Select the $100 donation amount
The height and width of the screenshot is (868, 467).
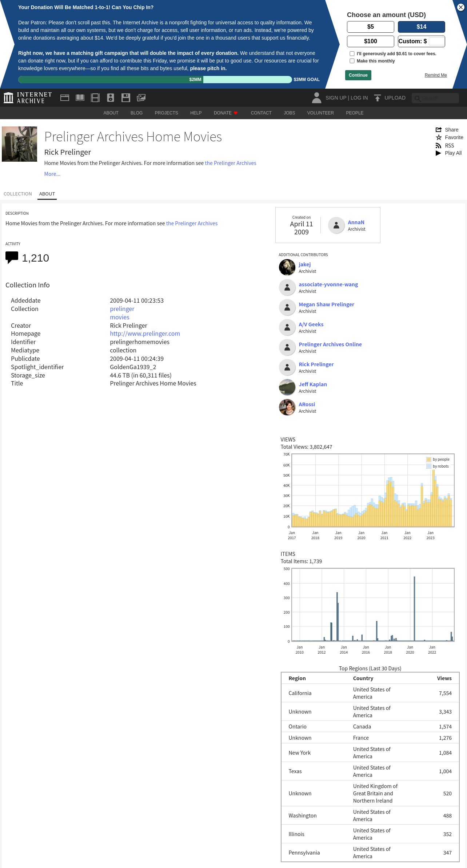pyautogui.click(x=371, y=41)
